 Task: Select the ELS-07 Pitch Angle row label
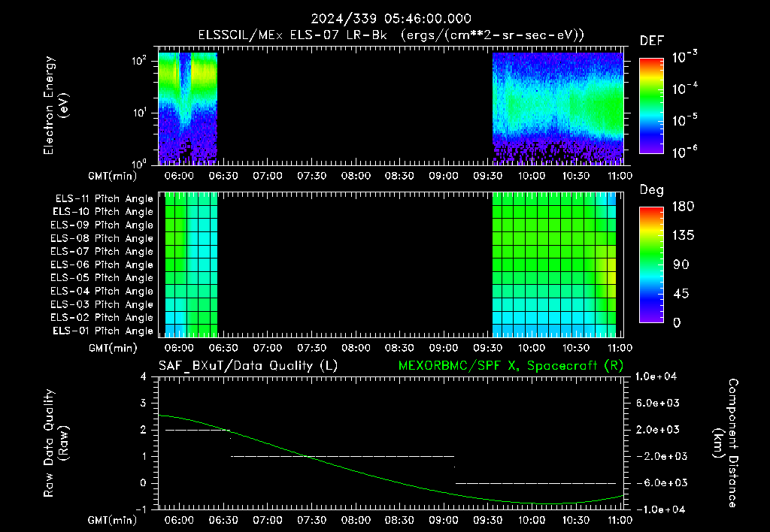(102, 251)
